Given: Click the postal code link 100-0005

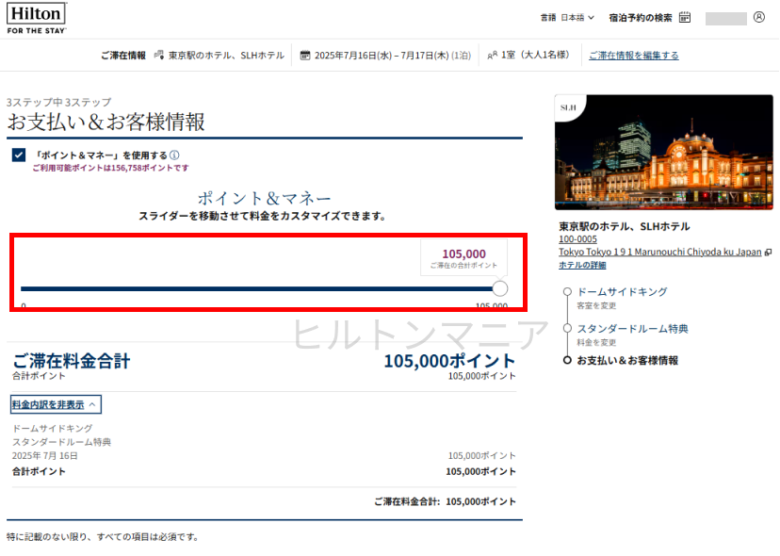Looking at the screenshot, I should 578,239.
